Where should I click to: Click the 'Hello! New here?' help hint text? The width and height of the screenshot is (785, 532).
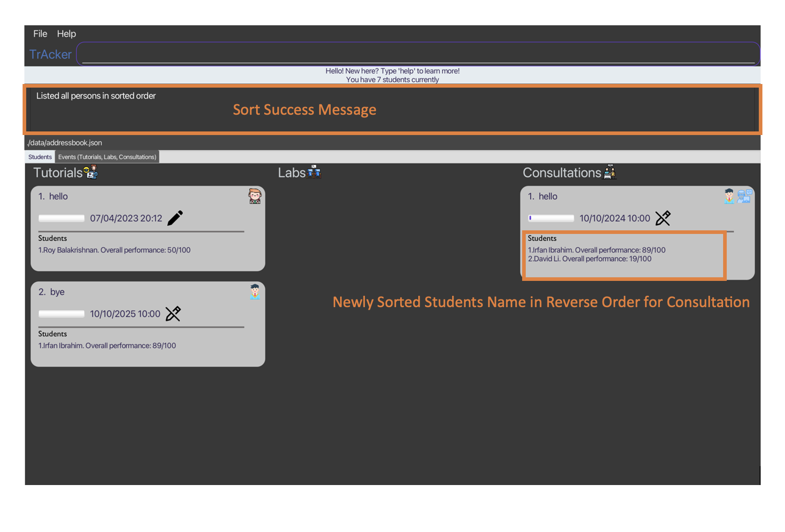click(392, 71)
